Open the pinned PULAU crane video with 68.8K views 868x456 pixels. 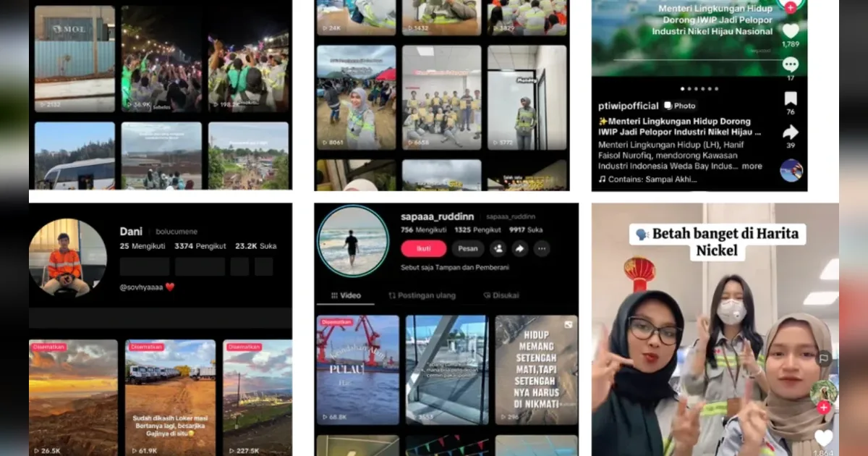tap(357, 370)
